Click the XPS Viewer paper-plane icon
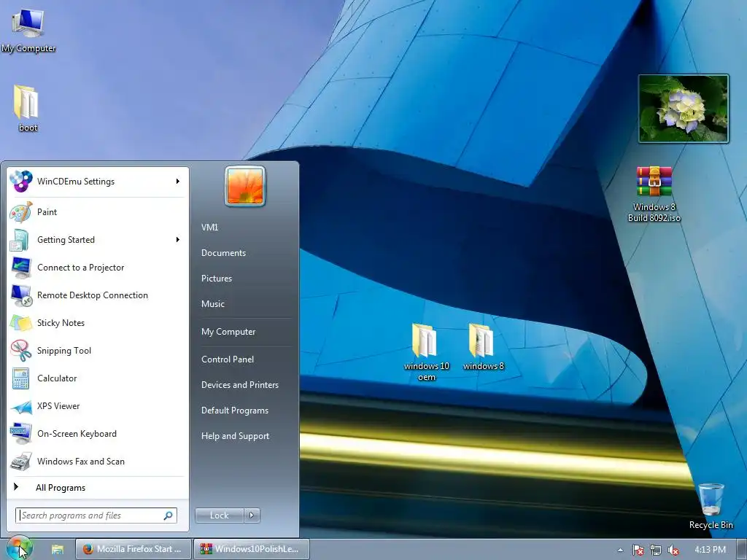747x560 pixels. click(21, 406)
